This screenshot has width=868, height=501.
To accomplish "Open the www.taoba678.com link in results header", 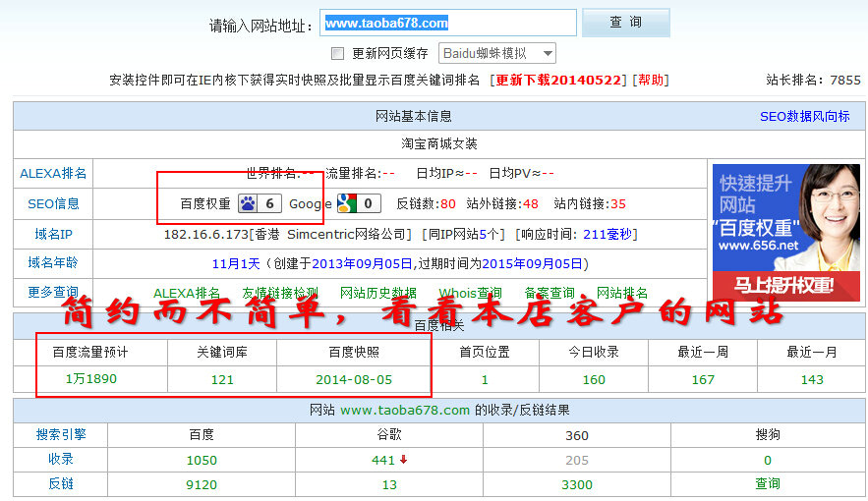I will click(x=405, y=411).
